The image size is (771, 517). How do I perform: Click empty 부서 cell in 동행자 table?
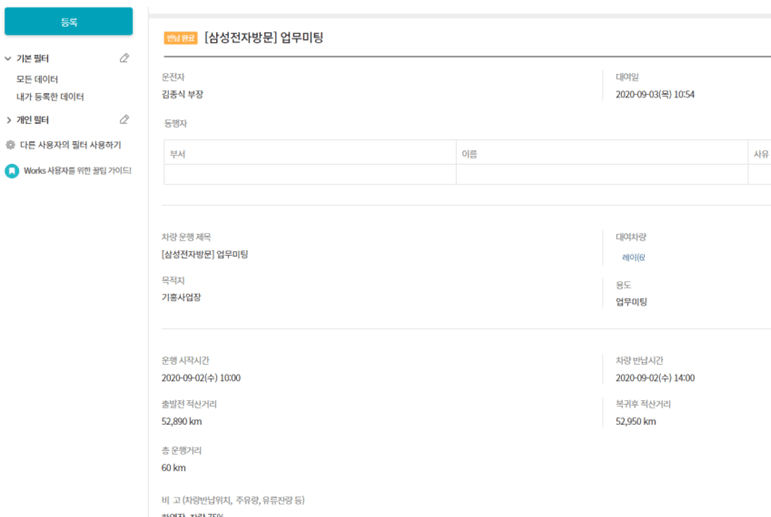[310, 175]
